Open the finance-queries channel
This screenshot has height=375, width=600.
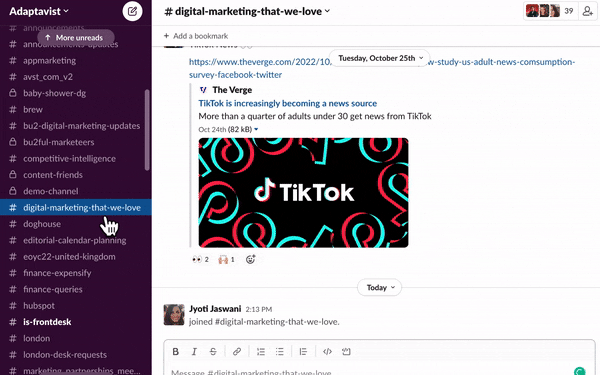click(76, 289)
